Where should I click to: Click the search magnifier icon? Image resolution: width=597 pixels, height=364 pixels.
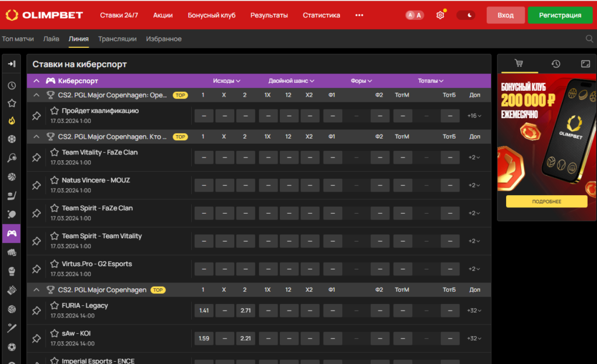[589, 39]
